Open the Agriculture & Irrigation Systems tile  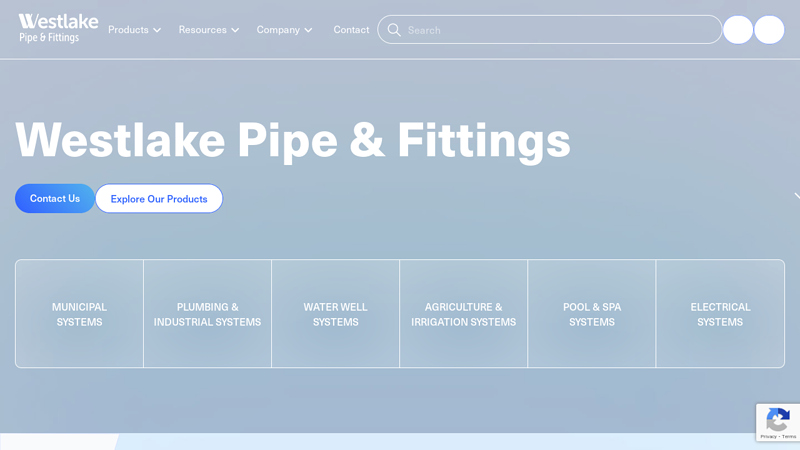(x=463, y=314)
